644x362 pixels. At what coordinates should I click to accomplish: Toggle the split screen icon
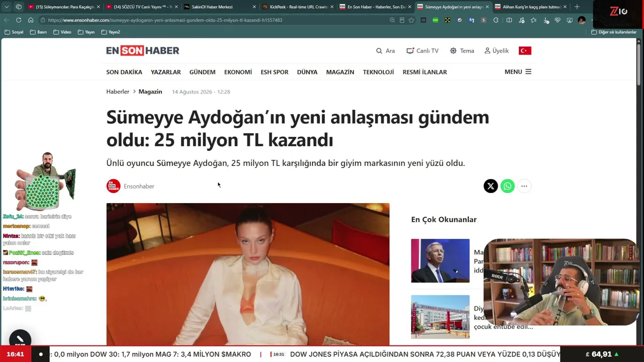click(x=509, y=20)
